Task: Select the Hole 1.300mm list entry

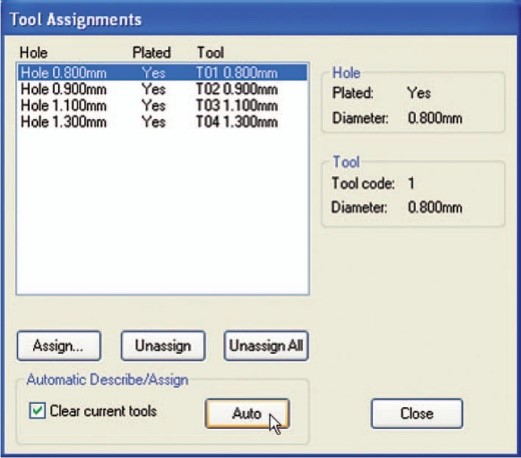Action: tap(162, 122)
